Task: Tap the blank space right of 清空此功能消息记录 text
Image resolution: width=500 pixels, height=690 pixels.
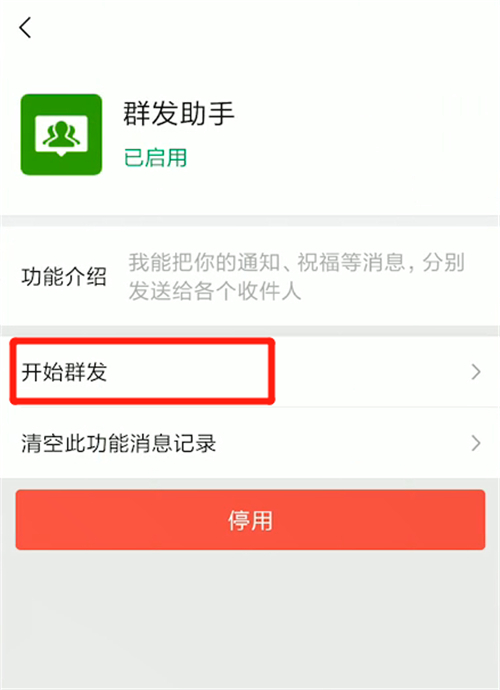Action: point(343,443)
